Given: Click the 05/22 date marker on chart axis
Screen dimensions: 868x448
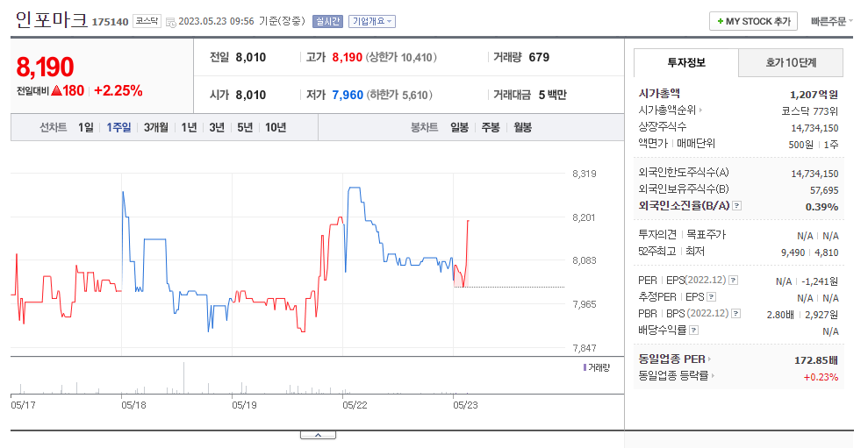Looking at the screenshot, I should click(355, 405).
